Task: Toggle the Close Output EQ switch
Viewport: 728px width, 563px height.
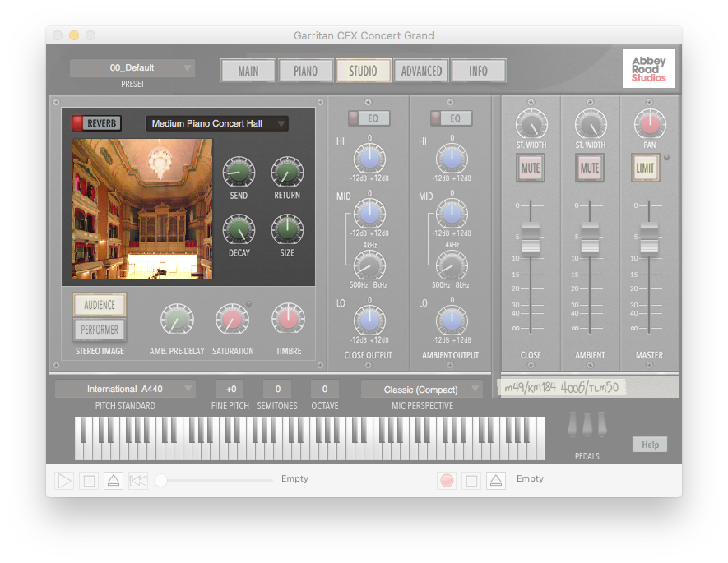Action: [369, 118]
